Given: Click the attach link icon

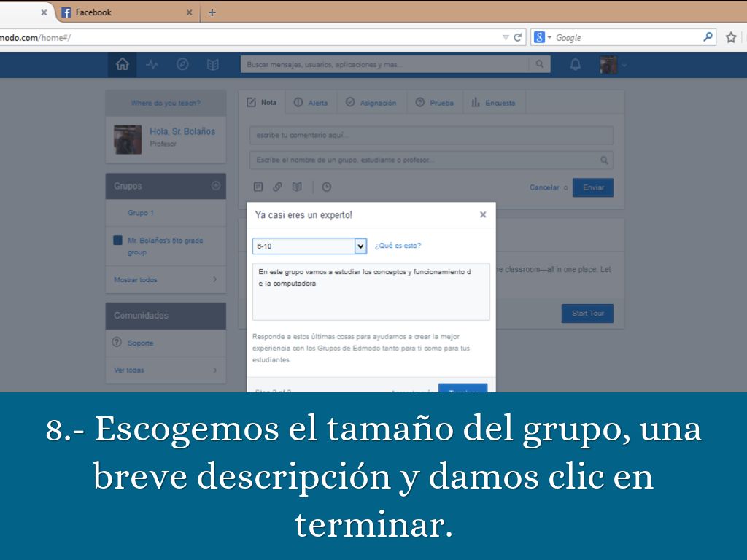Looking at the screenshot, I should click(277, 187).
